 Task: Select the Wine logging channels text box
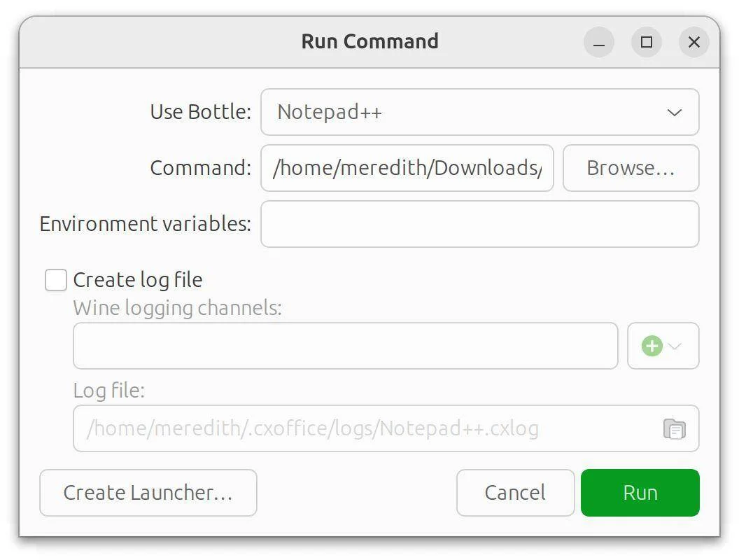point(345,346)
